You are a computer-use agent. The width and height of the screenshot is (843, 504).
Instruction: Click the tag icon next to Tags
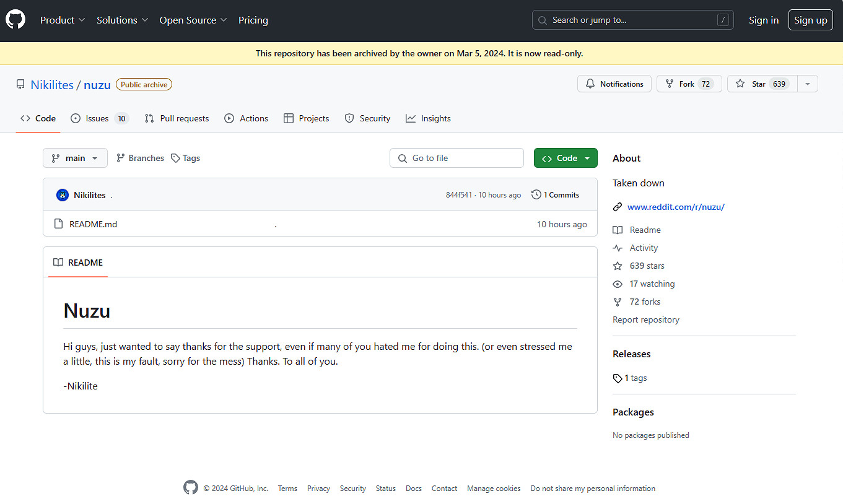pyautogui.click(x=175, y=159)
